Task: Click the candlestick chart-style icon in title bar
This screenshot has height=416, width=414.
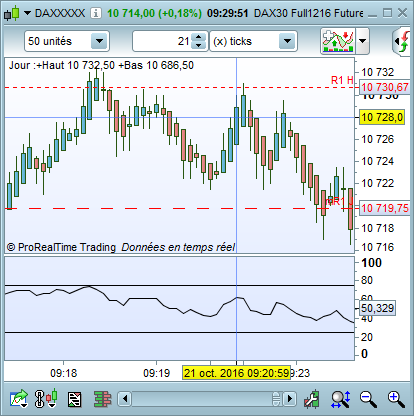Action: [12, 13]
